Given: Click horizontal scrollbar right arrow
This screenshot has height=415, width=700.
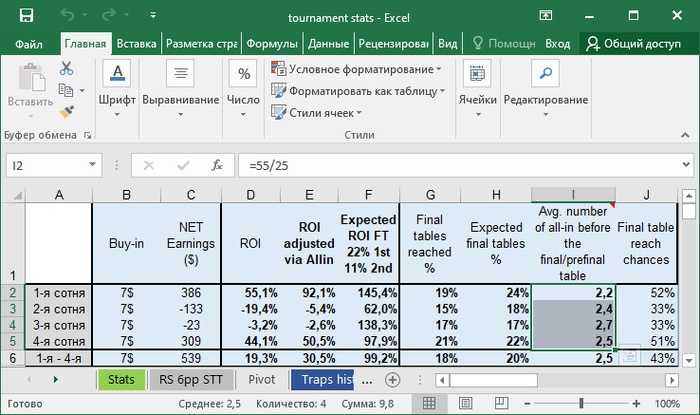Looking at the screenshot, I should click(672, 380).
